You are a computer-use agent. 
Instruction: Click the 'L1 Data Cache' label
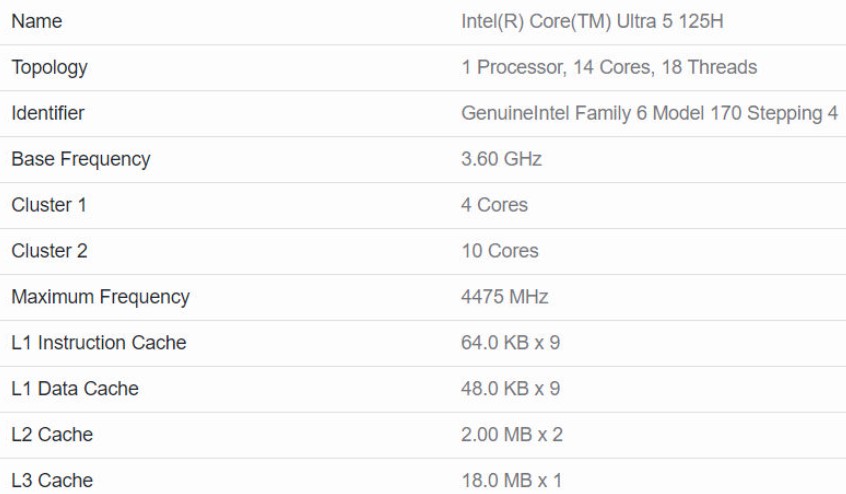(x=75, y=389)
